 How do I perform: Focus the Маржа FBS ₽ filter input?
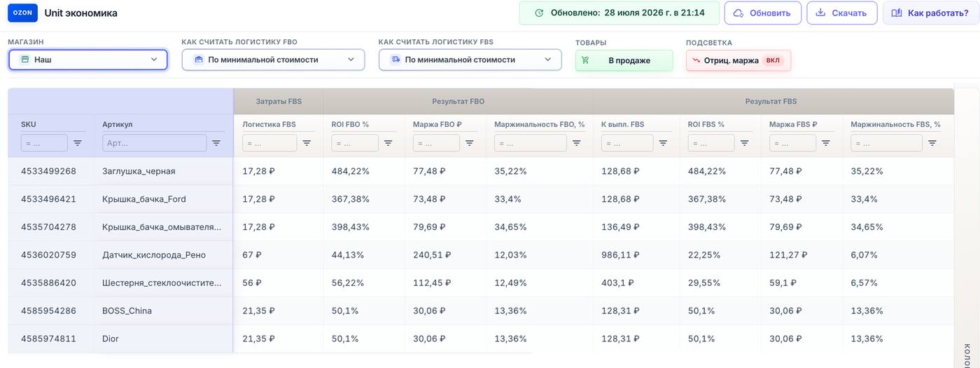click(x=792, y=143)
